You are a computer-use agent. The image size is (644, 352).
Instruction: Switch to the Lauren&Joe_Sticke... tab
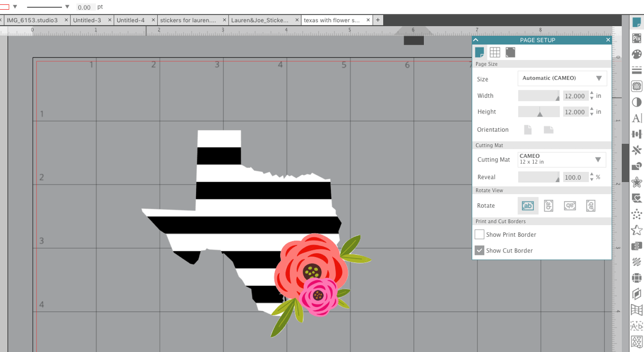coord(260,20)
